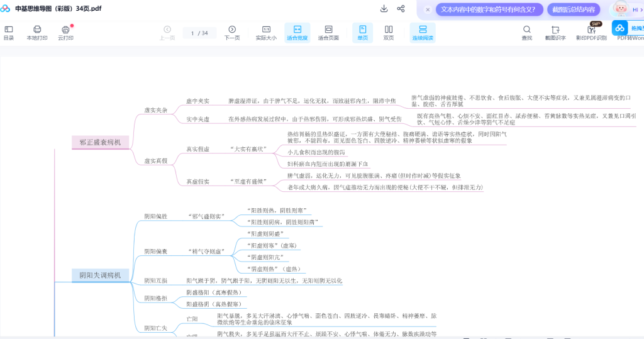Click the 本地打印 local print icon

click(37, 33)
